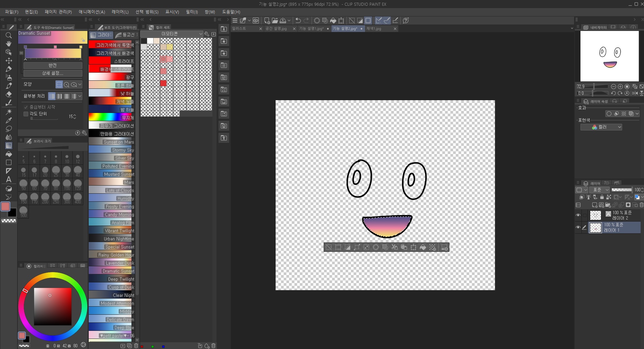Click the 반전 reverse gradient button
Viewport: 644px width, 349px height.
[x=53, y=65]
